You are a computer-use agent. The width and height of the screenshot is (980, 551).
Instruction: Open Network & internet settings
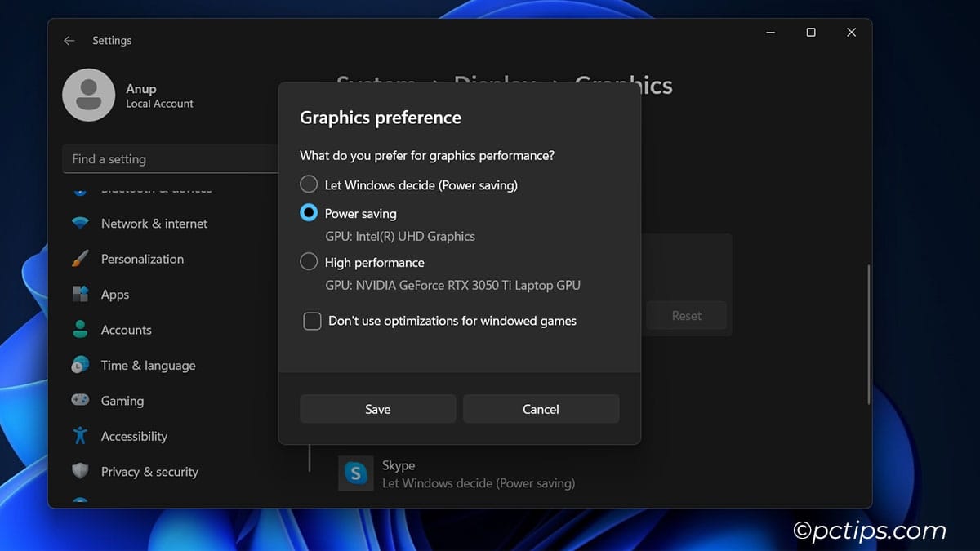click(x=154, y=224)
